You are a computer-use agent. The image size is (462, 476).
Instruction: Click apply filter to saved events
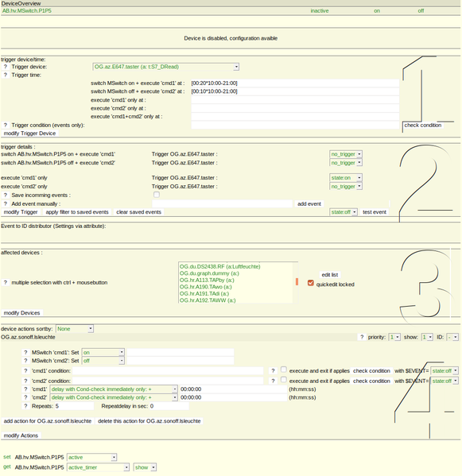(x=77, y=212)
